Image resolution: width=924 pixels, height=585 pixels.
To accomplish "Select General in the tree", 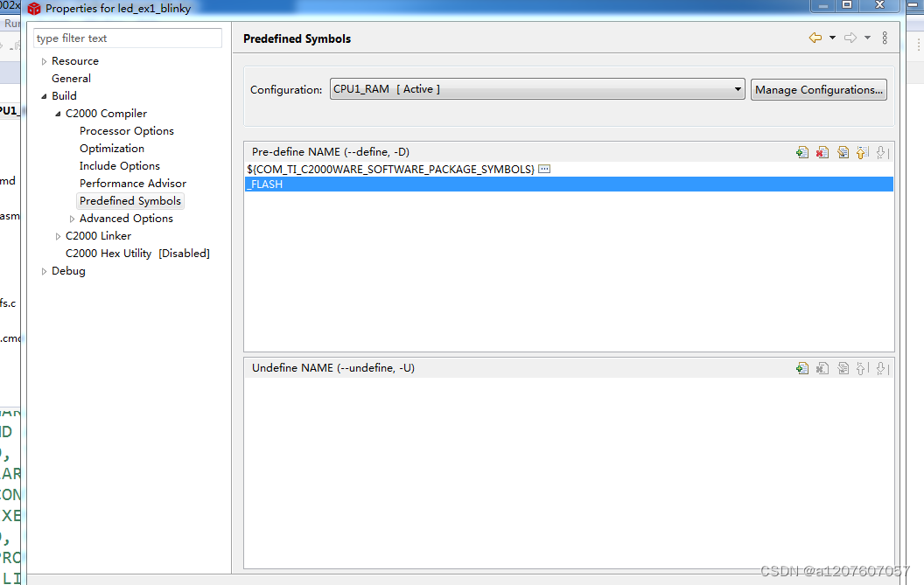I will point(71,79).
